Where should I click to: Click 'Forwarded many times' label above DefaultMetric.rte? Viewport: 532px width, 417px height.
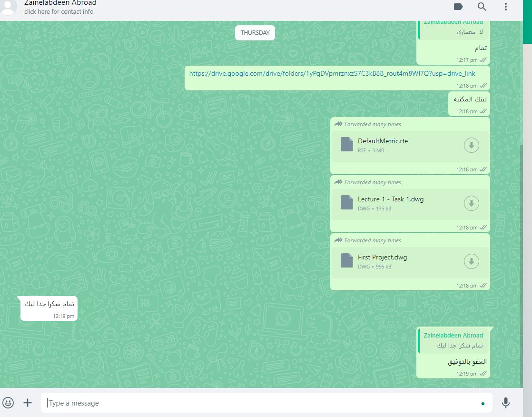373,124
